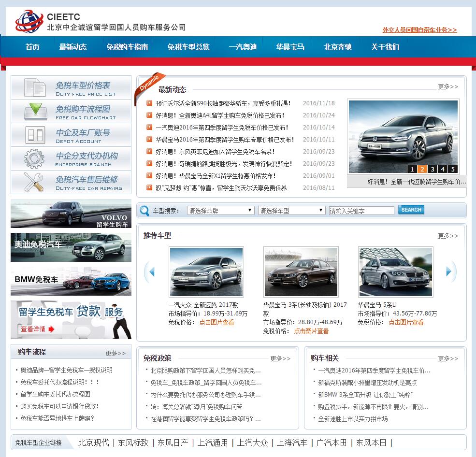Open 免税购车指南 in the navigation bar
The height and width of the screenshot is (457, 476).
coord(127,47)
